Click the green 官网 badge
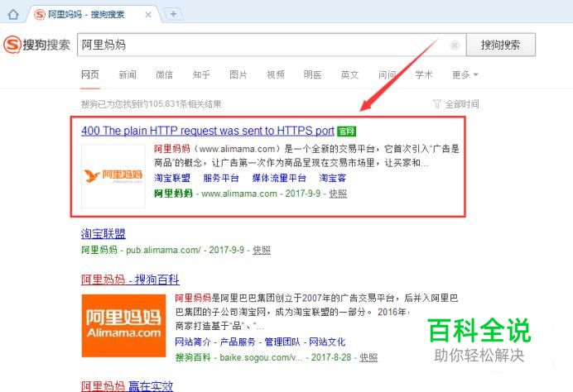Viewport: 573px width, 392px height. click(x=346, y=131)
